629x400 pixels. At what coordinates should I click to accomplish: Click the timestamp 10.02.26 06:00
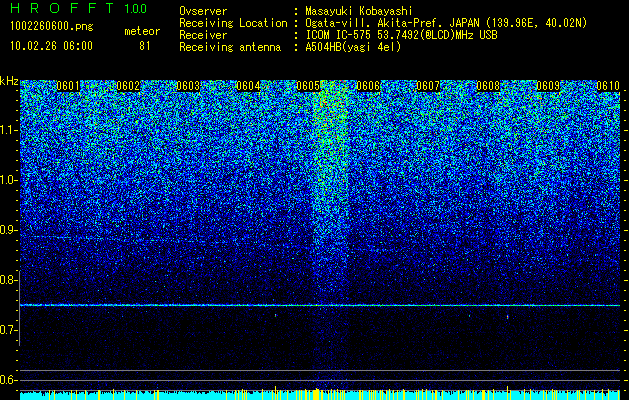[51, 46]
